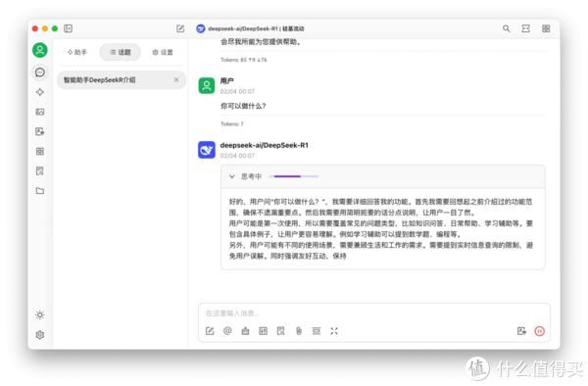
Task: Collapse the 思考中 thinking block chevron
Action: tap(232, 176)
